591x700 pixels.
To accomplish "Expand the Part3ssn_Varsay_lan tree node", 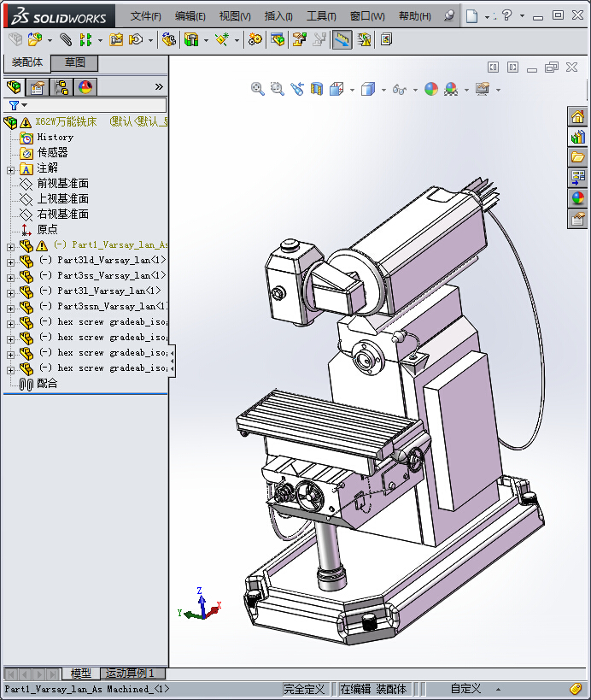I will click(x=11, y=309).
